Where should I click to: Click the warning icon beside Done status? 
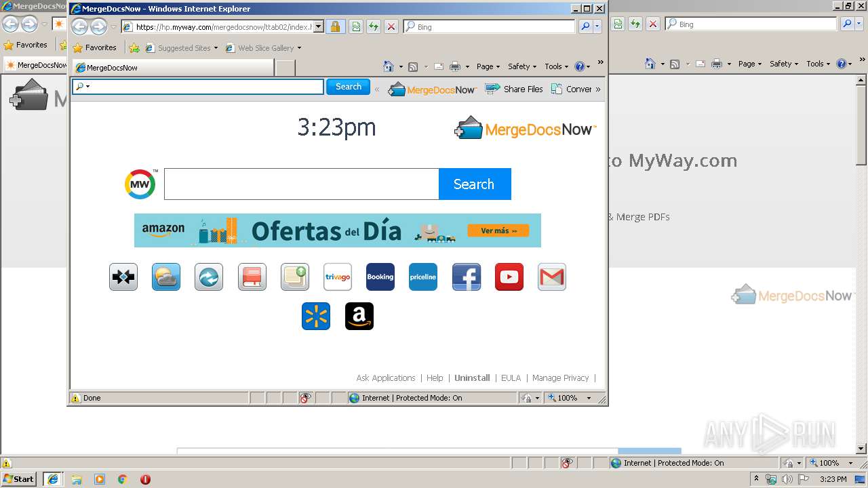(76, 398)
